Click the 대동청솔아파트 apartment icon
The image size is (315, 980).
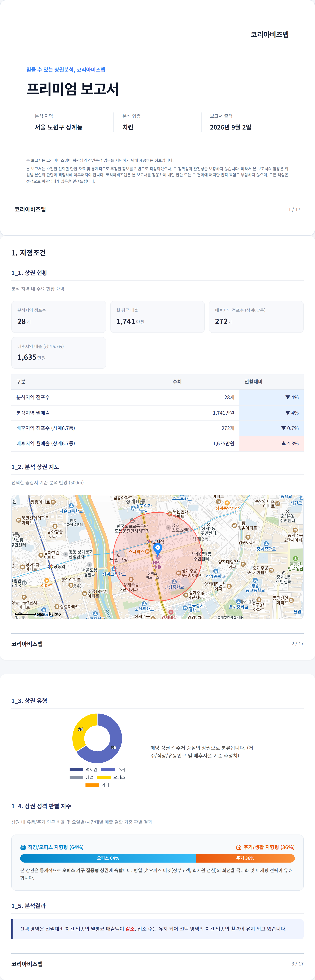point(234,525)
